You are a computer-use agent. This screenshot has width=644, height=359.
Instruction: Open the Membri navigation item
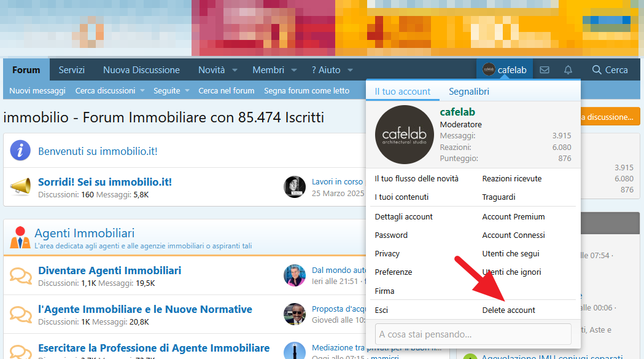pyautogui.click(x=268, y=70)
